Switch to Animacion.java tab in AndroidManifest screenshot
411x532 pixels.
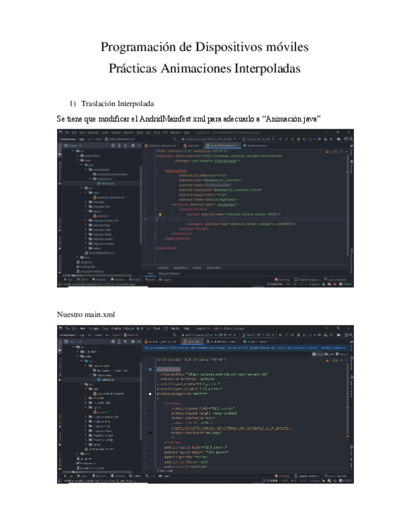tap(255, 146)
